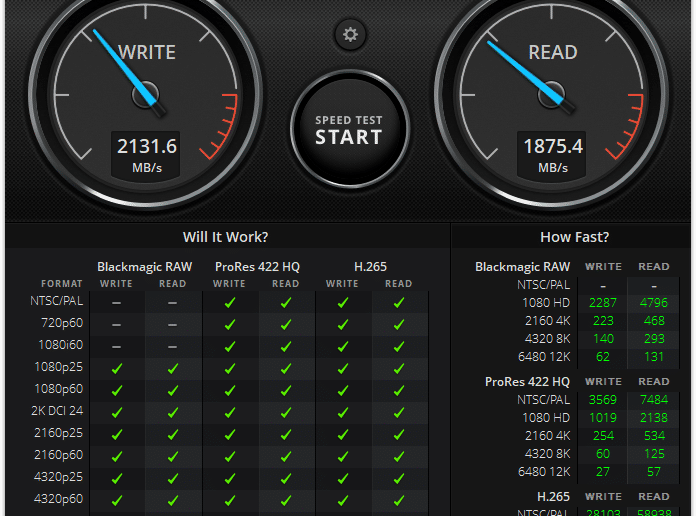Click 4320p60 H.265 read checkmark
This screenshot has width=696, height=516.
coord(399,500)
